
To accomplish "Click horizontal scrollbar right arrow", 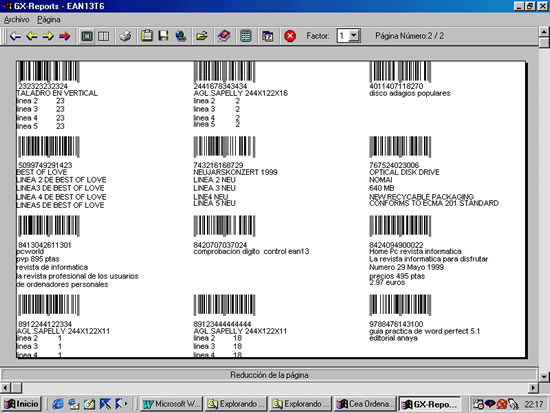I will [533, 388].
